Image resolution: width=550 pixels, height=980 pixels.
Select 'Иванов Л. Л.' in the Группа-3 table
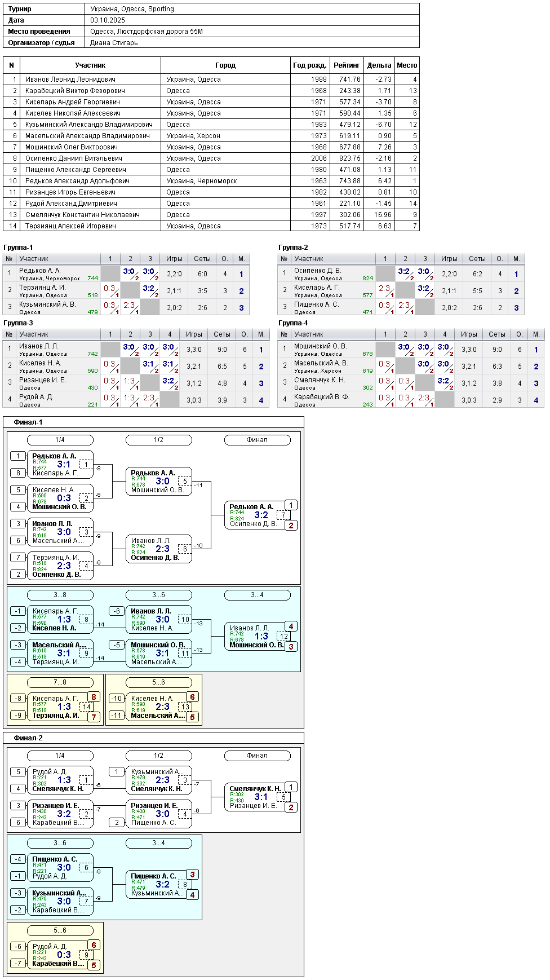38,346
